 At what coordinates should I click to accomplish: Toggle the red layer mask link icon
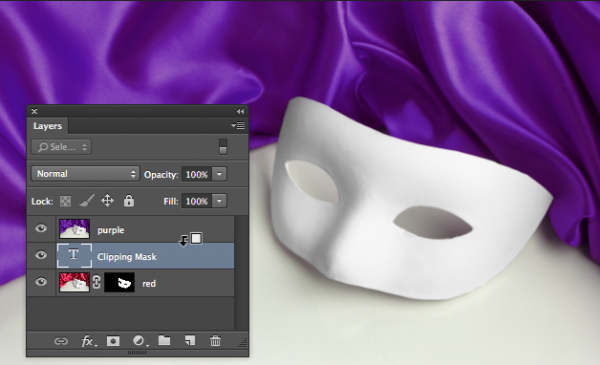click(96, 282)
